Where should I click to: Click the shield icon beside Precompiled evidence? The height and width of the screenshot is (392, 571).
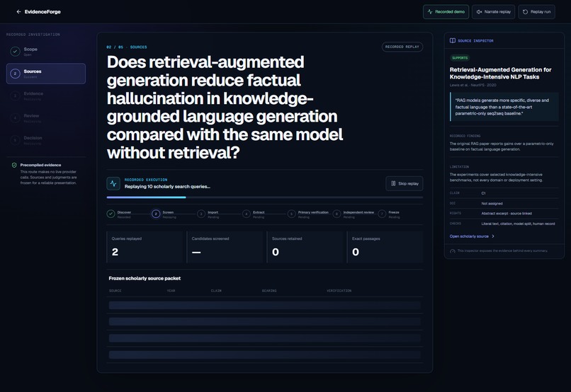pyautogui.click(x=14, y=165)
